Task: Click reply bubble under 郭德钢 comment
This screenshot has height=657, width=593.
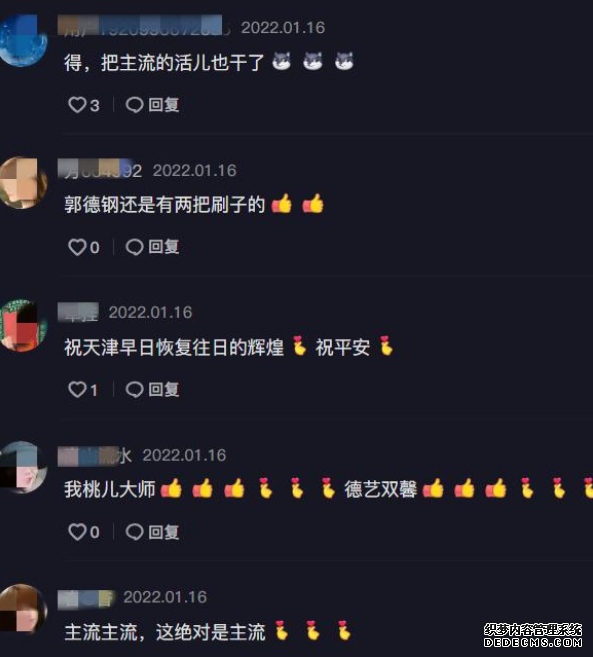Action: 135,247
